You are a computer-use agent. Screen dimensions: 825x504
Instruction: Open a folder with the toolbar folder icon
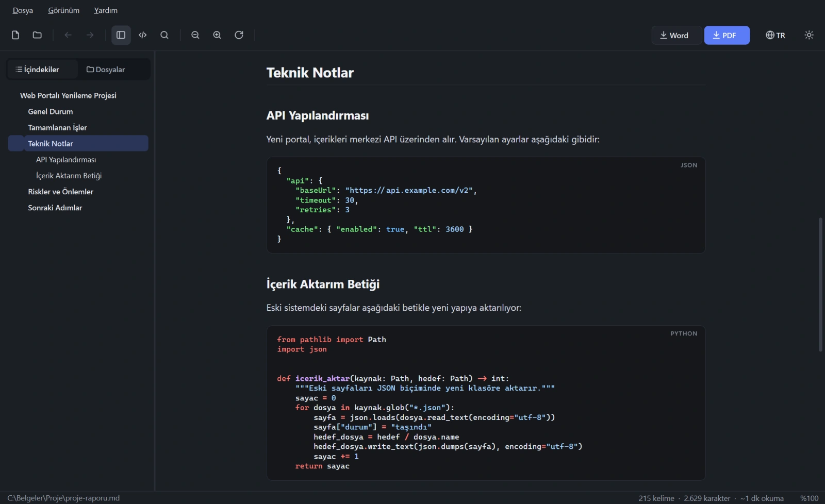coord(37,35)
